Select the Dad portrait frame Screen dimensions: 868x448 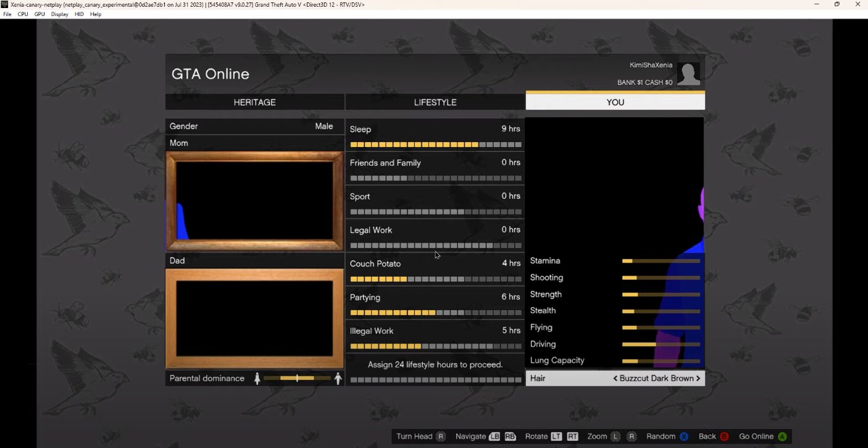pyautogui.click(x=254, y=318)
